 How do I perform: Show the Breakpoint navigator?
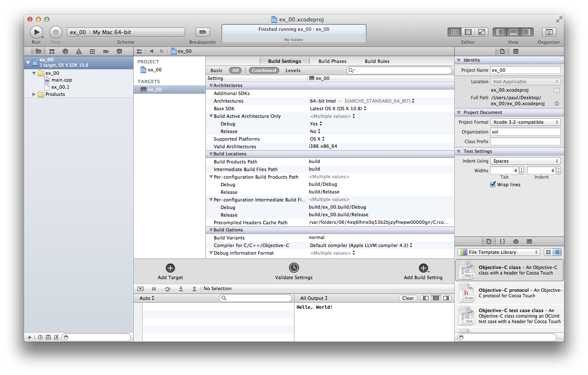tap(106, 52)
